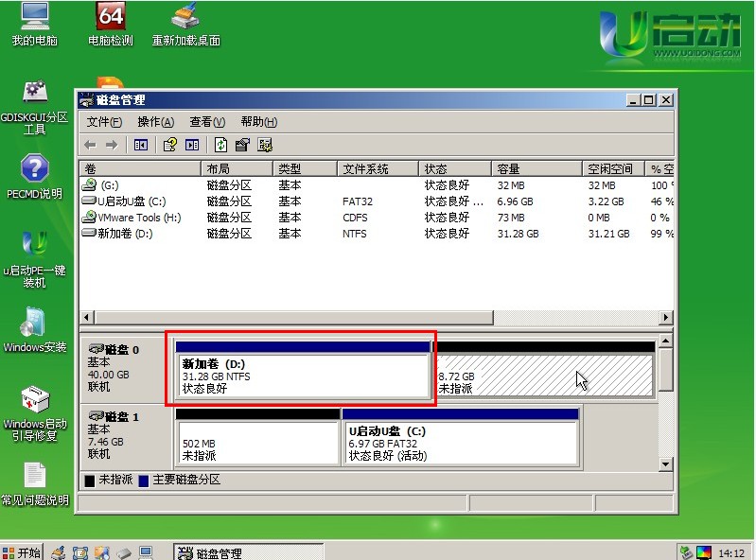
Task: Sort by 容量 column header
Action: click(537, 168)
